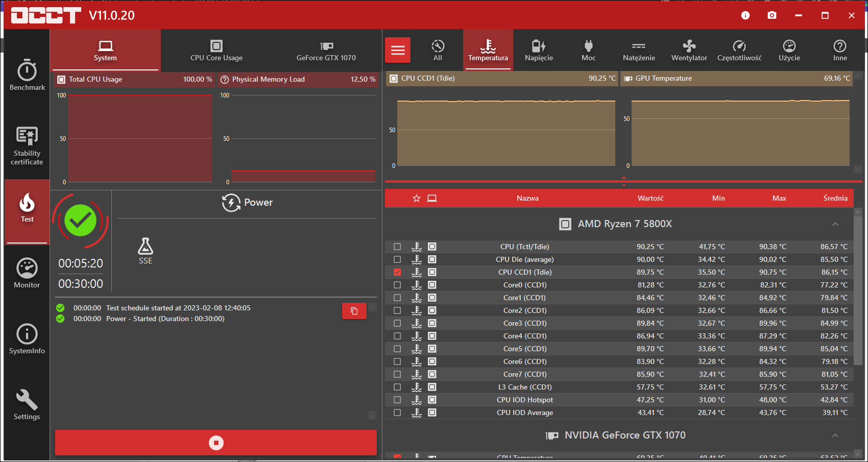Click the Total CPU Usage graph
Image resolution: width=868 pixels, height=462 pixels.
(140, 138)
